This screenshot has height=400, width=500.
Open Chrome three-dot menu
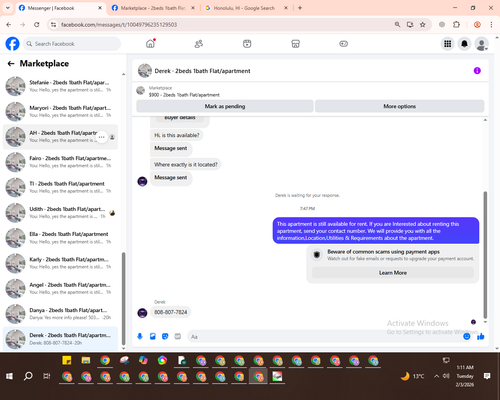tap(491, 24)
